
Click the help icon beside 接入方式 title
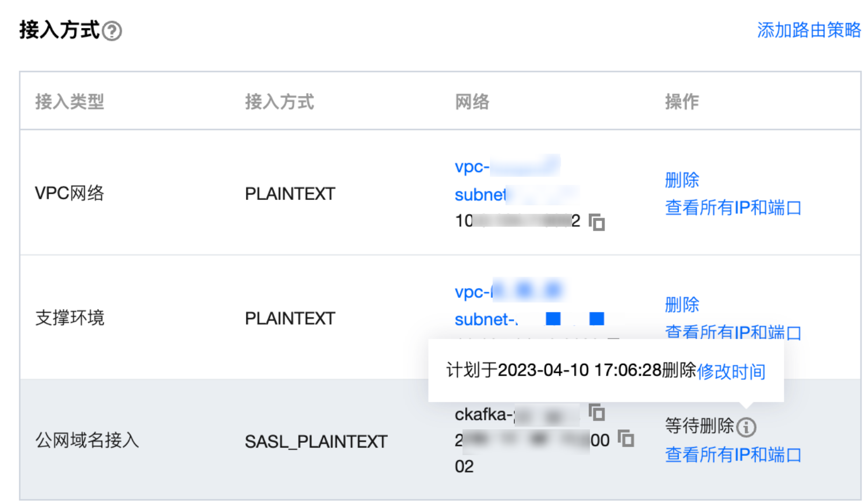click(112, 31)
